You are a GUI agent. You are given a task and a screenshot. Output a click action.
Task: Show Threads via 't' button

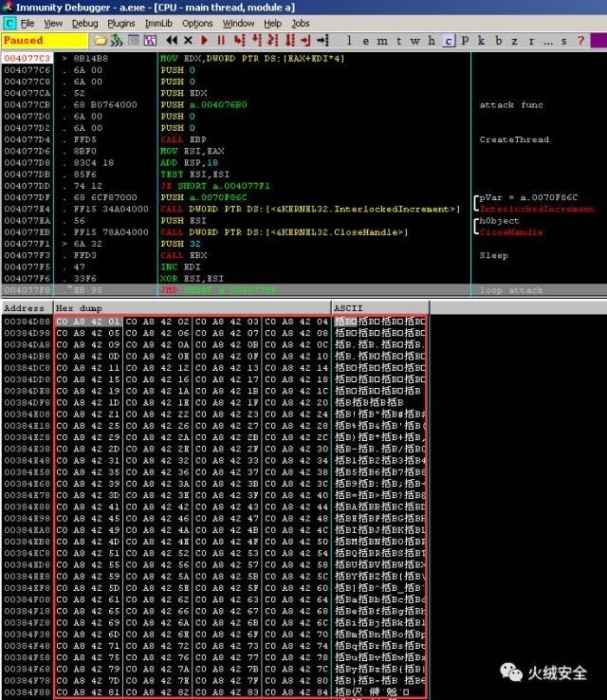point(398,41)
